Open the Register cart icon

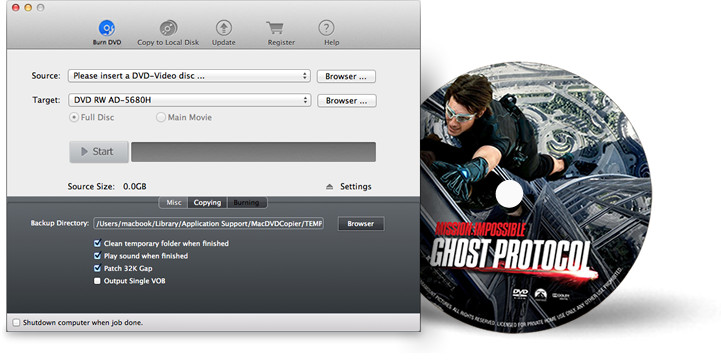pyautogui.click(x=276, y=29)
